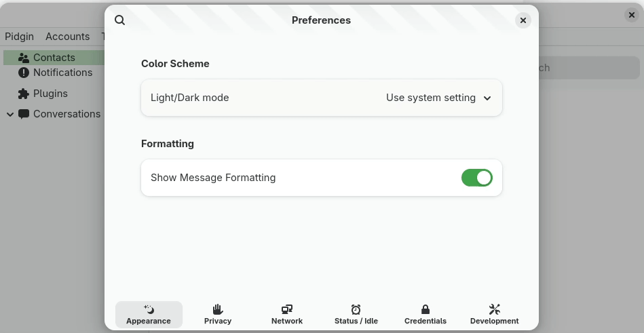This screenshot has width=644, height=333.
Task: Click the dropdown arrow beside Use system setting
Action: (x=487, y=98)
